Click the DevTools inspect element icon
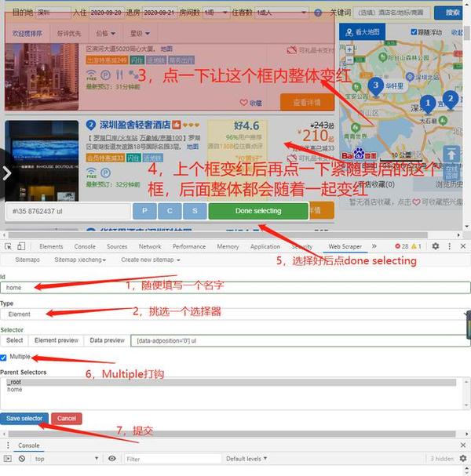This screenshot has height=476, width=471. [8, 246]
